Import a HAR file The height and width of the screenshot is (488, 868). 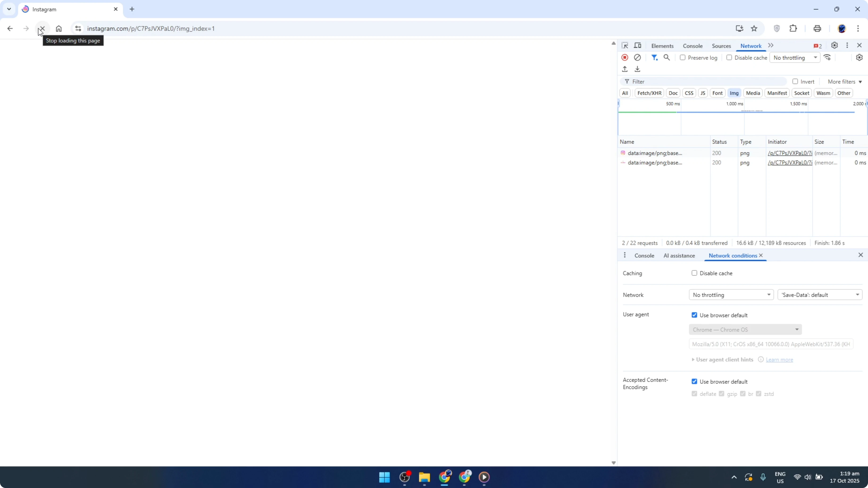[x=625, y=69]
